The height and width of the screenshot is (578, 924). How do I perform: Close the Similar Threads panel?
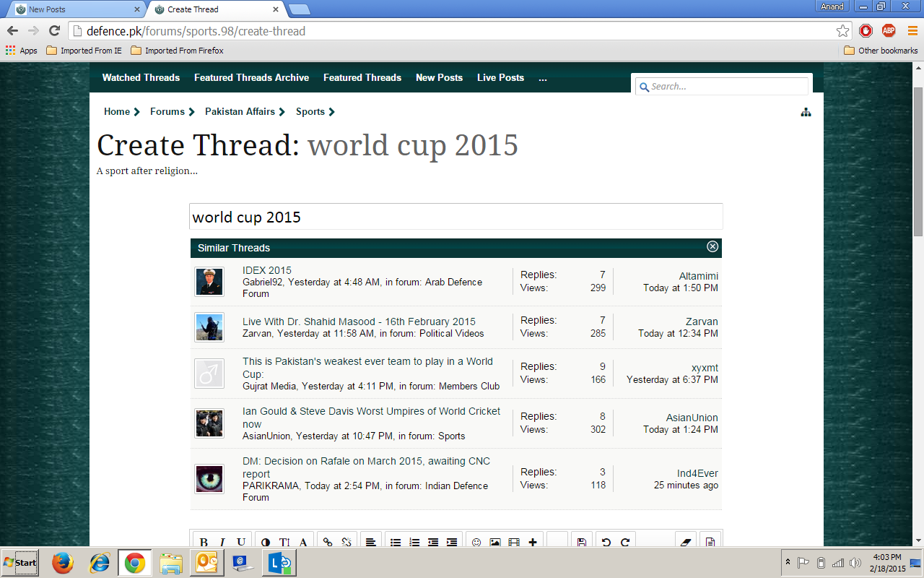[712, 246]
